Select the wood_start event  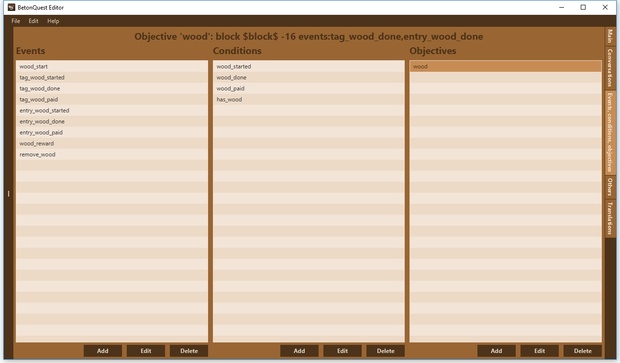(x=112, y=66)
